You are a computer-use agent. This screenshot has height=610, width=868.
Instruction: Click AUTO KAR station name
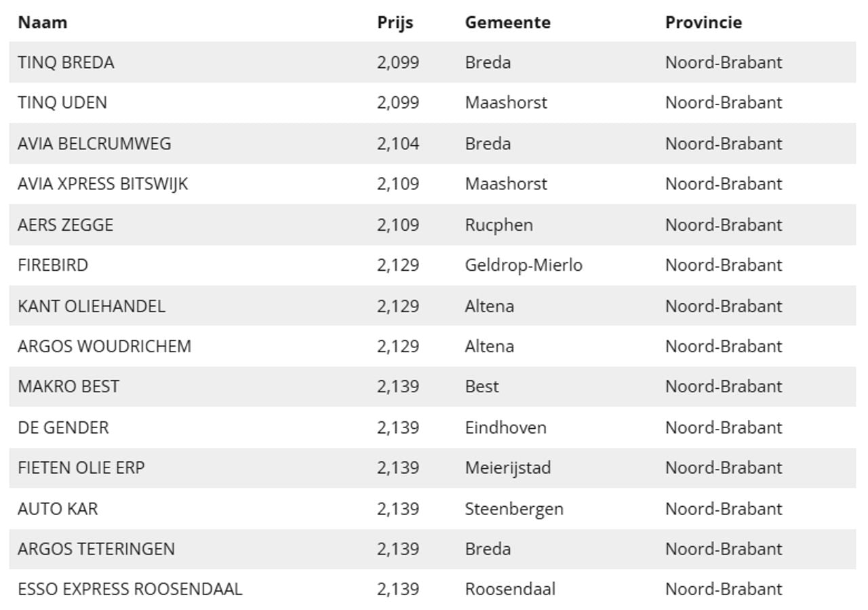pos(58,508)
